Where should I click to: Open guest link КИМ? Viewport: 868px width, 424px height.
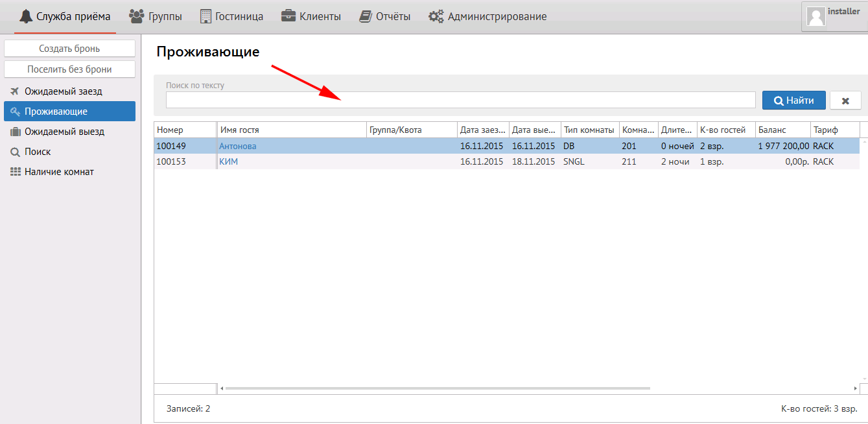pyautogui.click(x=228, y=161)
